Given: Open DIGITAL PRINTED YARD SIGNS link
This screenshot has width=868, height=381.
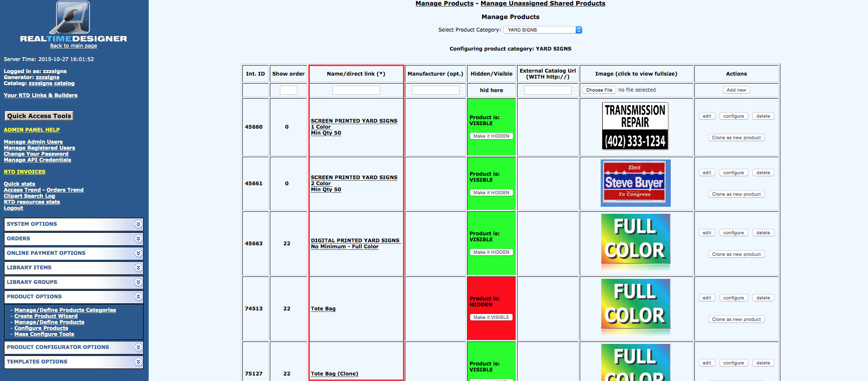Looking at the screenshot, I should tap(355, 244).
